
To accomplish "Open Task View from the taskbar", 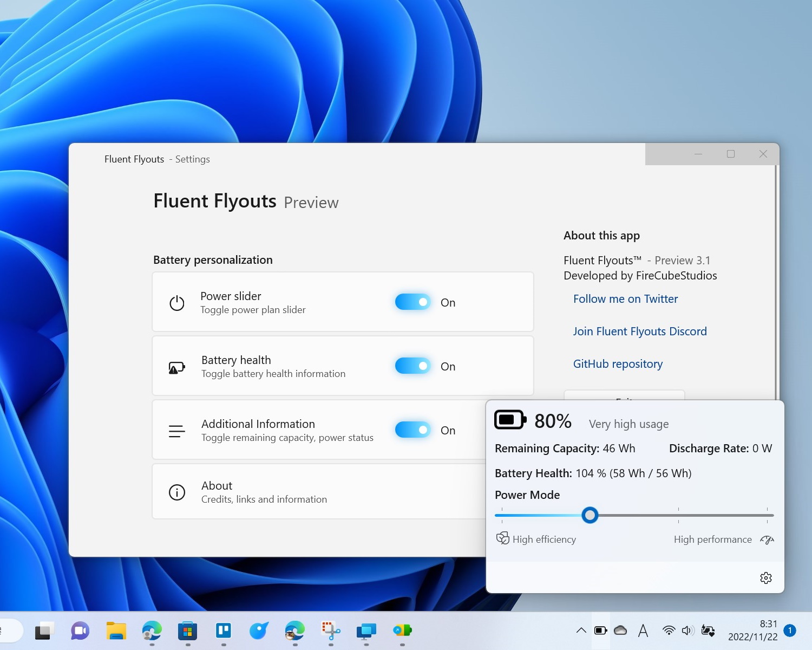I will click(45, 630).
